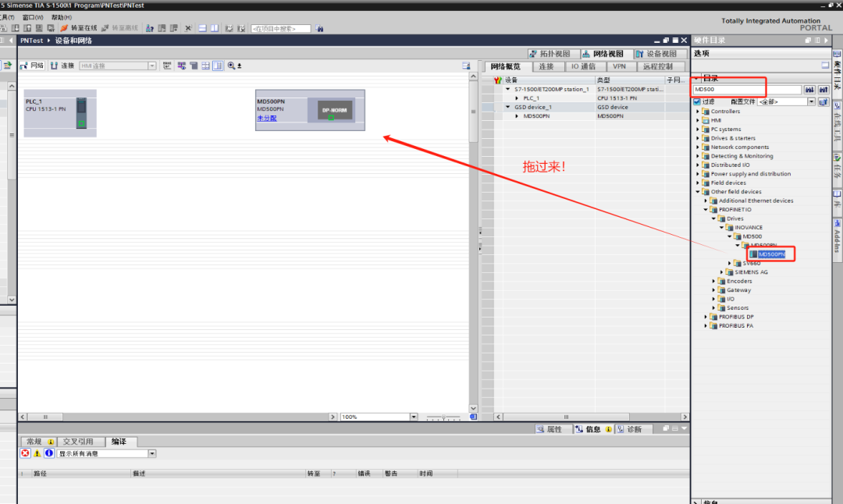Click the cross-reference X icon in main toolbar

coord(188,28)
